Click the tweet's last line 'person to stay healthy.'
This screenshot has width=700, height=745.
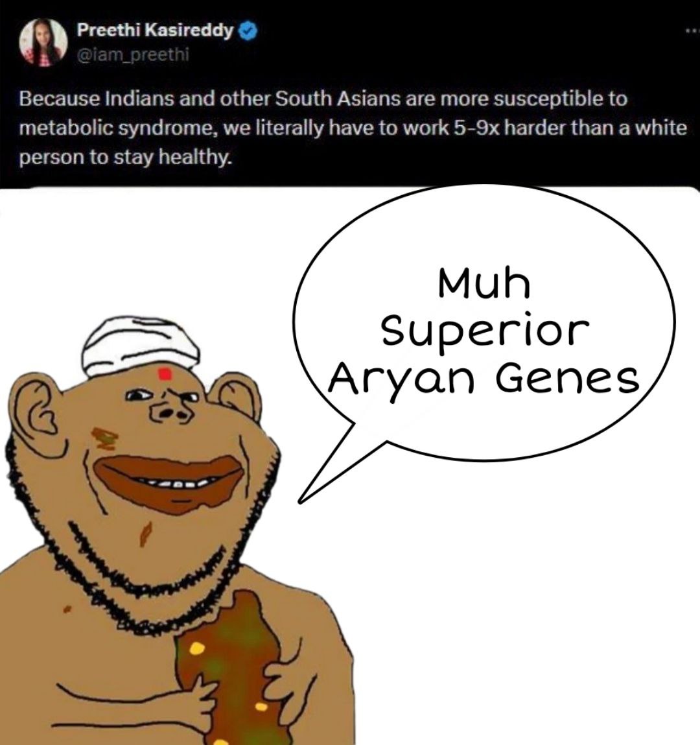pyautogui.click(x=126, y=158)
